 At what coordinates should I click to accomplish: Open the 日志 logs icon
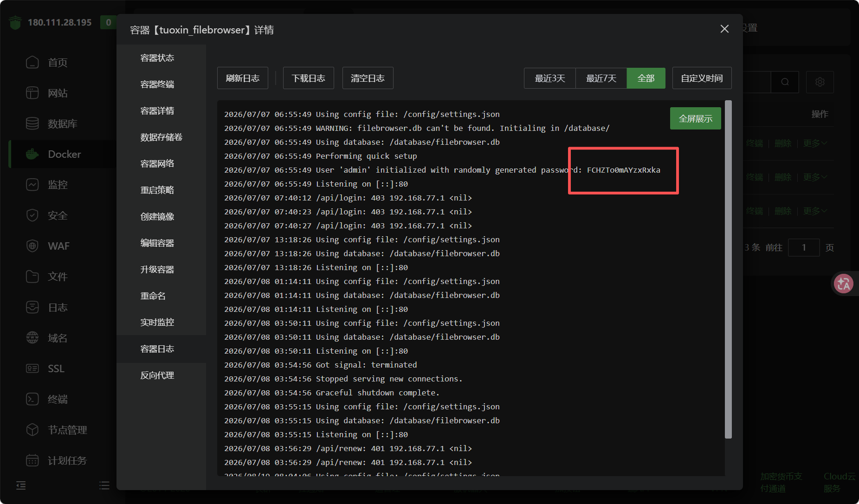[x=32, y=307]
